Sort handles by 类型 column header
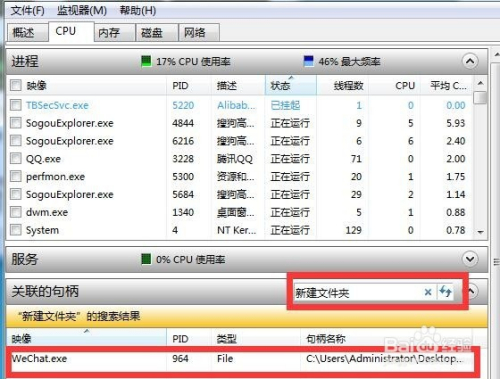Image resolution: width=500 pixels, height=379 pixels. (x=256, y=339)
